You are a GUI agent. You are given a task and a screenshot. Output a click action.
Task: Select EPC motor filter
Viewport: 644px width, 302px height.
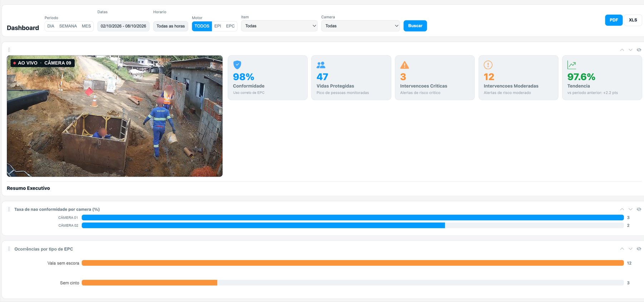(230, 26)
